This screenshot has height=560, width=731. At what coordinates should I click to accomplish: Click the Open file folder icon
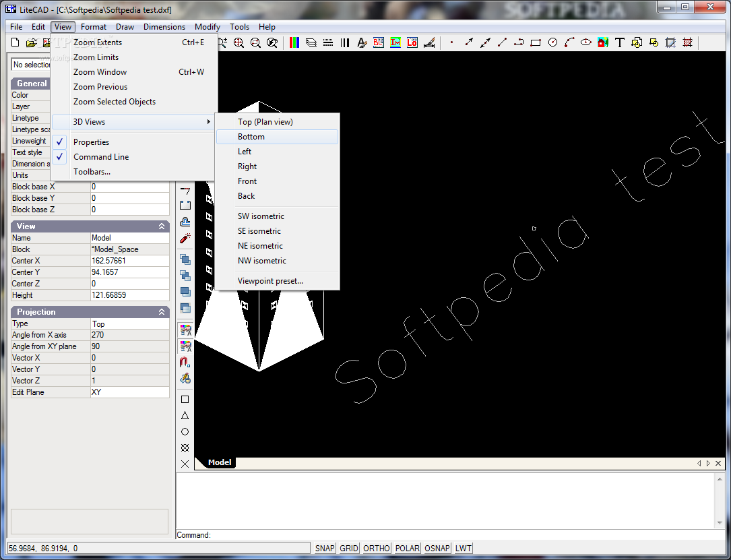[31, 43]
